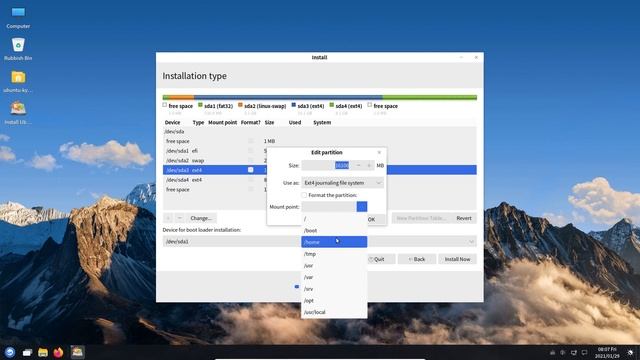Pick the /tmp mount point option
The image size is (640, 360).
[x=334, y=254]
